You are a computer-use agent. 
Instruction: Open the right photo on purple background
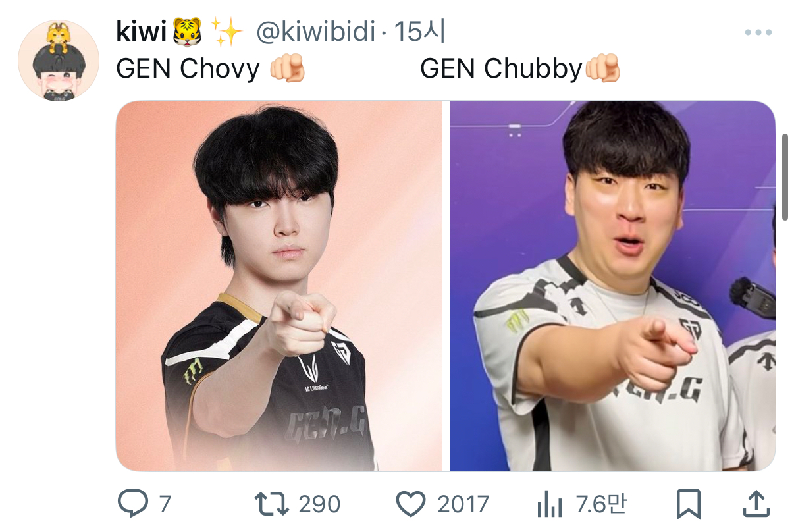(612, 286)
